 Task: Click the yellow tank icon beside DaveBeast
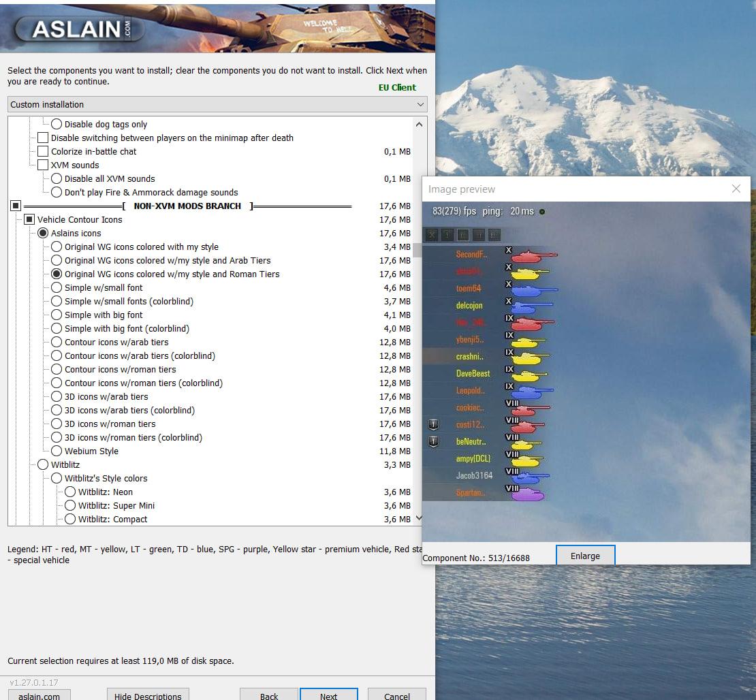coord(529,375)
